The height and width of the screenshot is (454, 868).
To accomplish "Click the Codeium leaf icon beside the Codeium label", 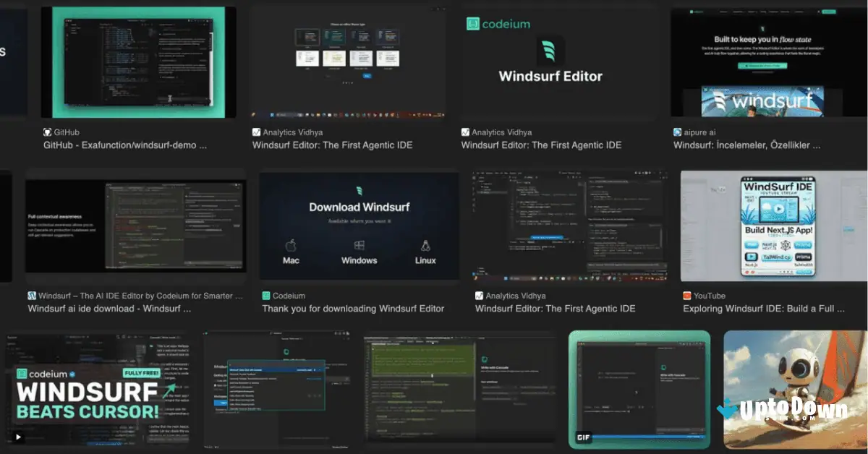I will [x=265, y=296].
